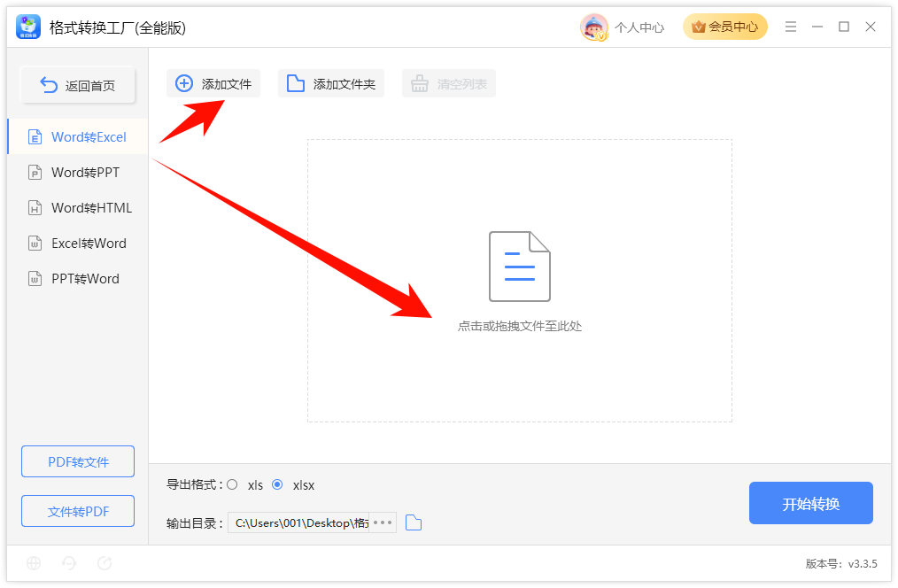
Task: Select the xls export format radio
Action: [x=232, y=485]
